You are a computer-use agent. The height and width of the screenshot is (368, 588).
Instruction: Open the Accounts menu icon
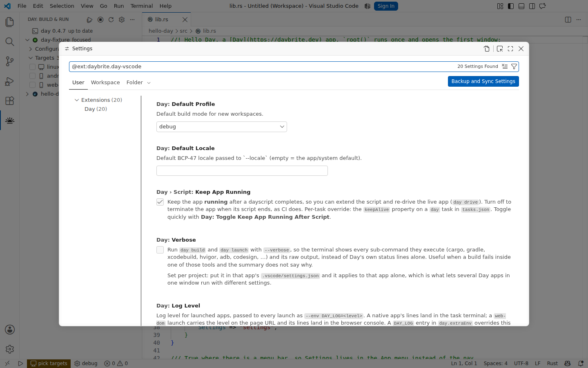9,330
